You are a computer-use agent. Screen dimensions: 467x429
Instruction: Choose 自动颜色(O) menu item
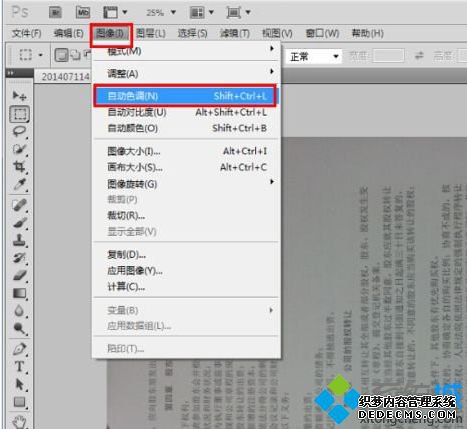pos(187,128)
